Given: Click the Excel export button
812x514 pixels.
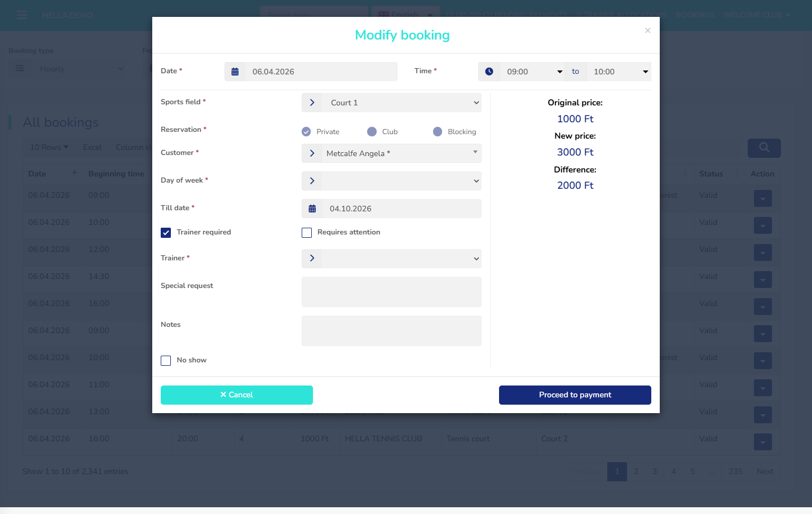Looking at the screenshot, I should (92, 147).
